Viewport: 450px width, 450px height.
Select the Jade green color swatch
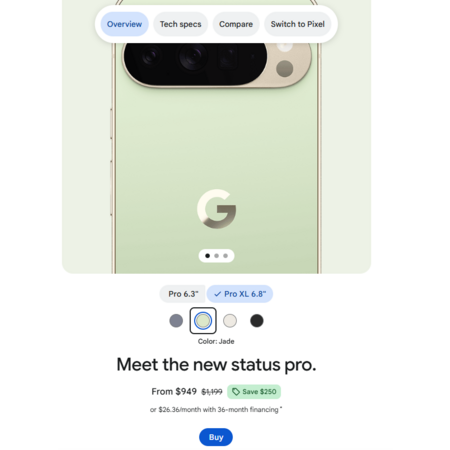(203, 321)
